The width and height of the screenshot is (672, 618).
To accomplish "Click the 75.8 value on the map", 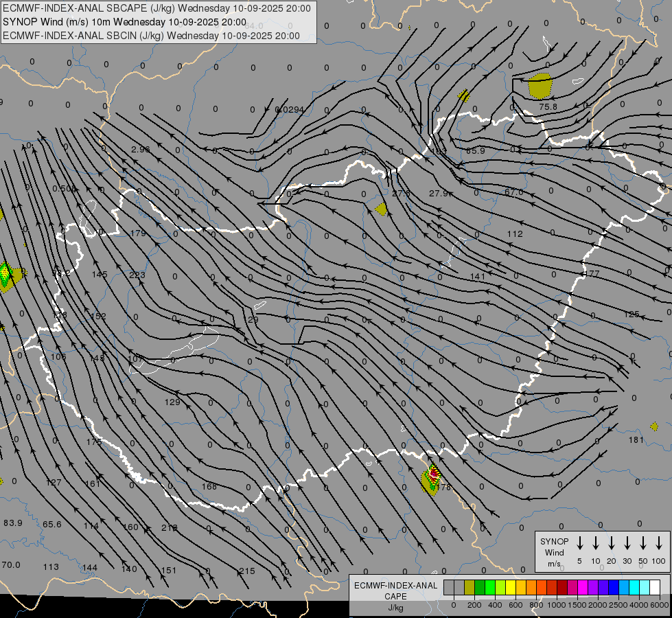I will [548, 106].
